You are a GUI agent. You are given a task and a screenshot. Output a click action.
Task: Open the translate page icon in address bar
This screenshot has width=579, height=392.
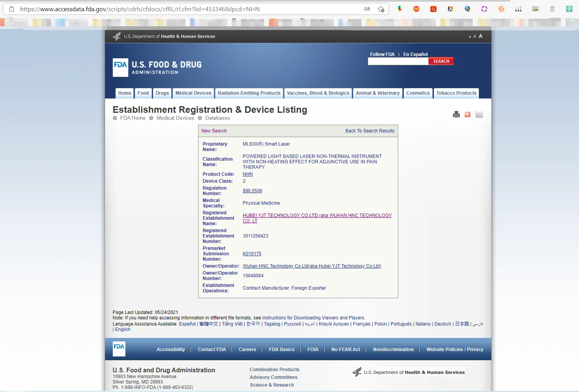tap(367, 9)
